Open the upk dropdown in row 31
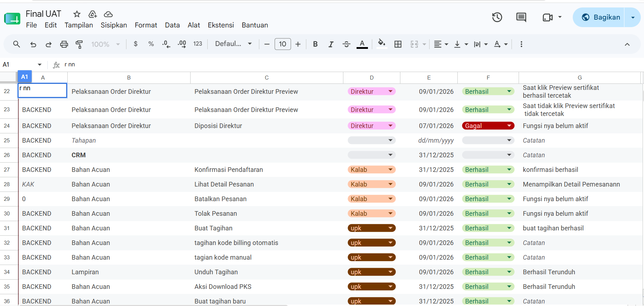 (x=390, y=228)
